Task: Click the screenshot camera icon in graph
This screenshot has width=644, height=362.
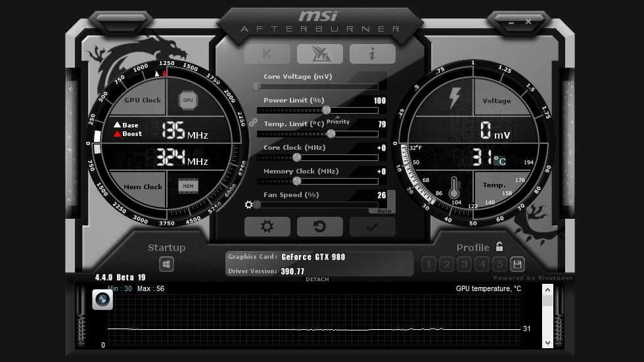Action: 102,299
